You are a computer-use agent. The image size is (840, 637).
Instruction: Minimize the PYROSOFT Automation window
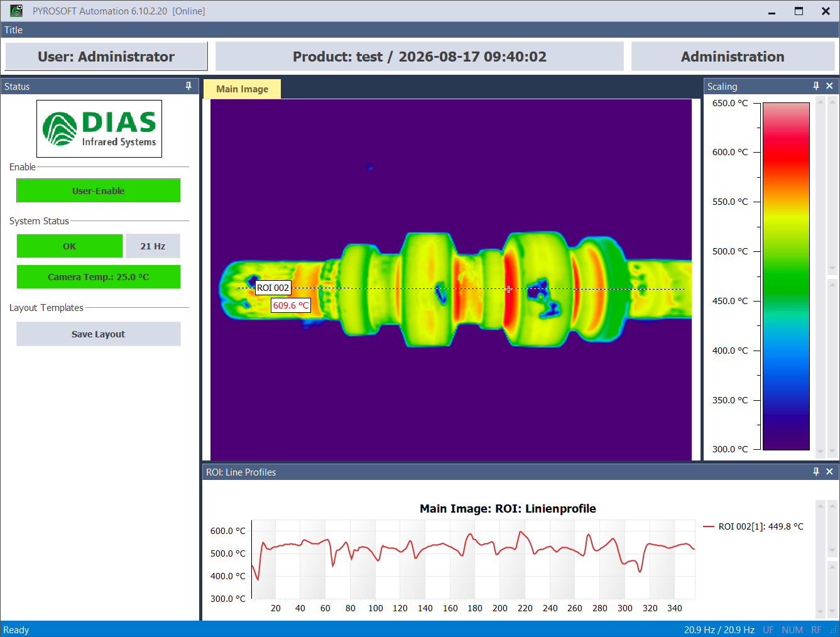[772, 11]
